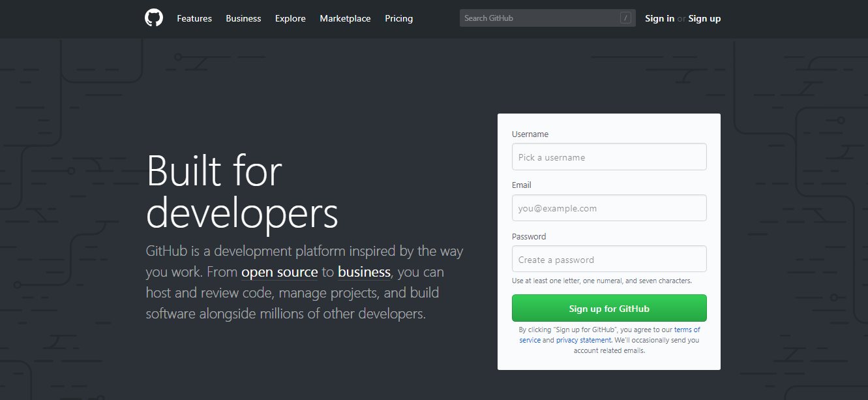View the Pricing page
Screen dimensions: 868x400
pos(398,18)
